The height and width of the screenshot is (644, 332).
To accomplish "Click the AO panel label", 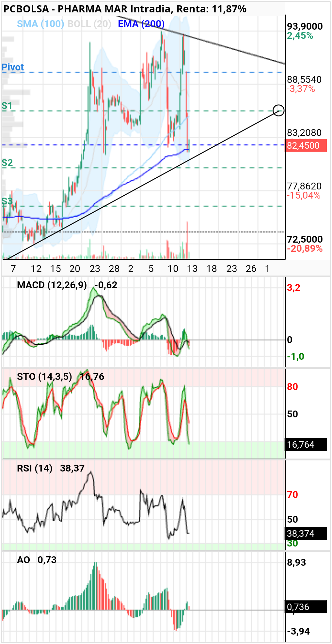I will 24,560.
